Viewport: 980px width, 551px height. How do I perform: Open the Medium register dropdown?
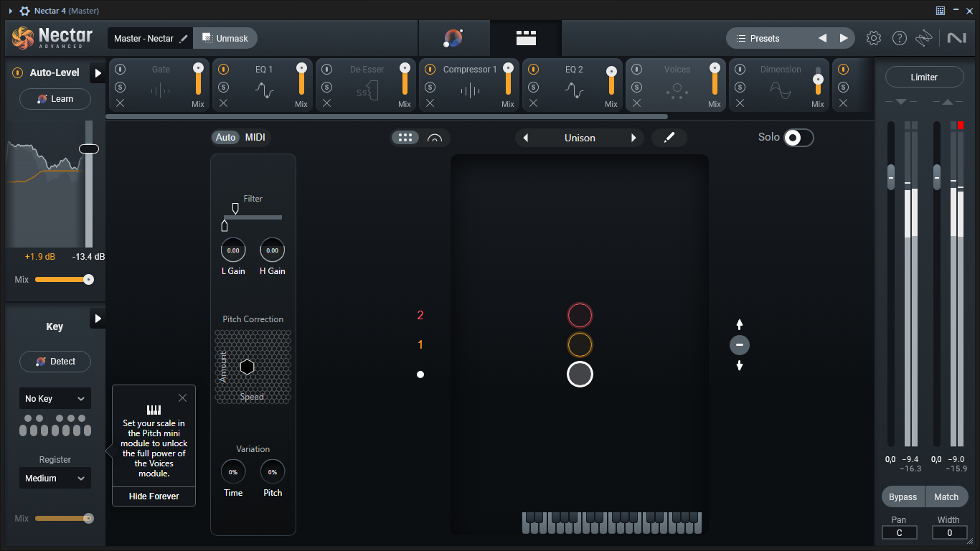point(55,479)
